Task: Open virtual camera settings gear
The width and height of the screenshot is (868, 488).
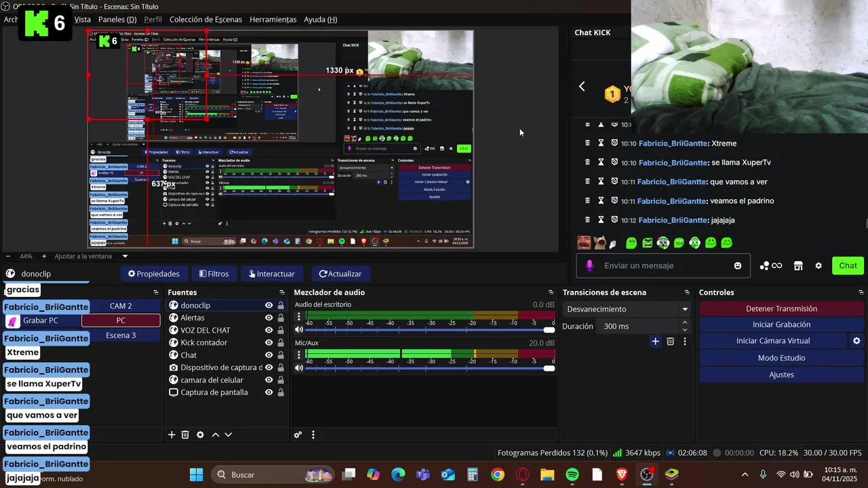Action: tap(856, 341)
